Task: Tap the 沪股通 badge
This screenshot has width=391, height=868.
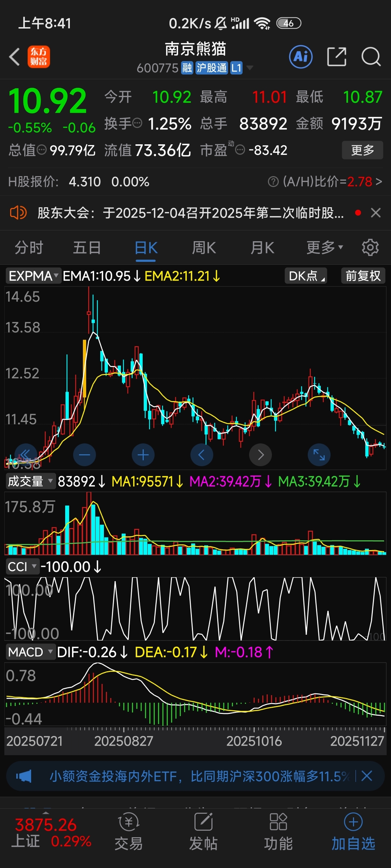Action: pyautogui.click(x=212, y=68)
